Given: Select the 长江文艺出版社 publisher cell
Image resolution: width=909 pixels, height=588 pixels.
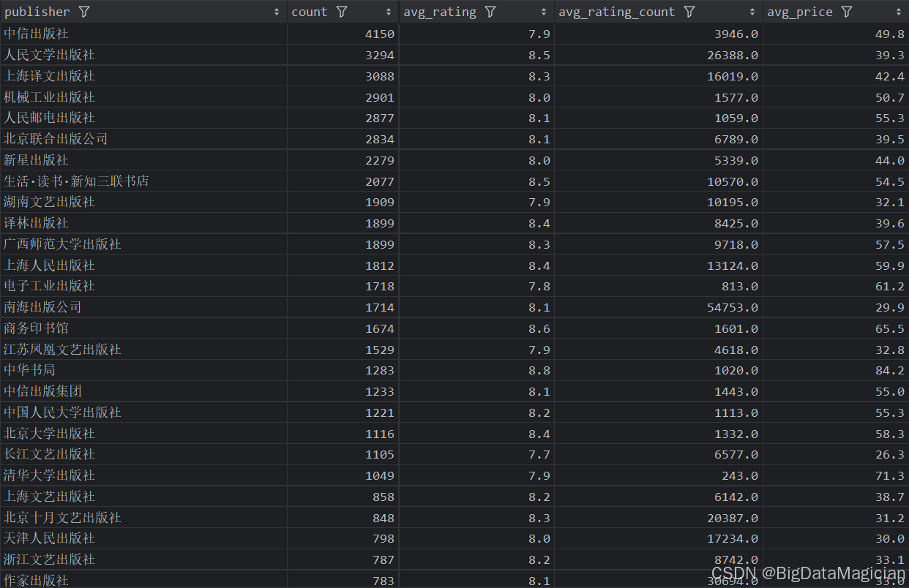Looking at the screenshot, I should click(x=143, y=454).
